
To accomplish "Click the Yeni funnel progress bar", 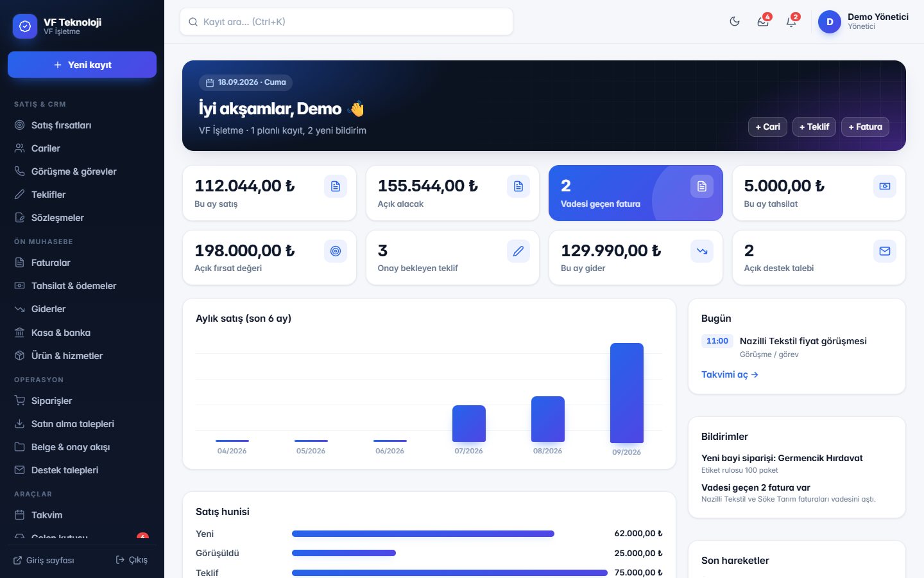I will point(423,534).
